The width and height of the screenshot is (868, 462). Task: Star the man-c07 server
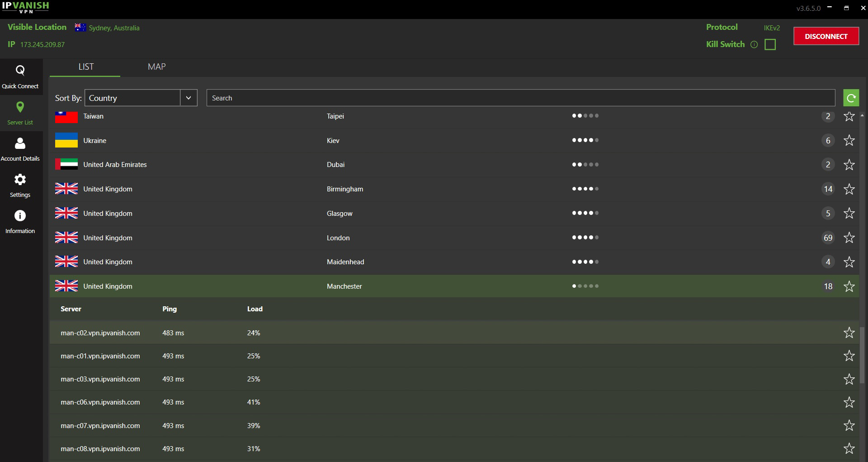[x=849, y=425]
